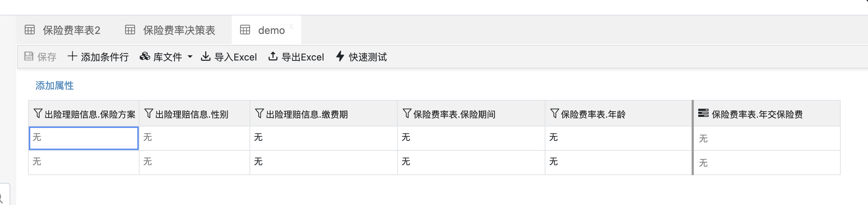The width and height of the screenshot is (868, 205).
Task: Click the filter icon on 保险期间 column
Action: 407,114
